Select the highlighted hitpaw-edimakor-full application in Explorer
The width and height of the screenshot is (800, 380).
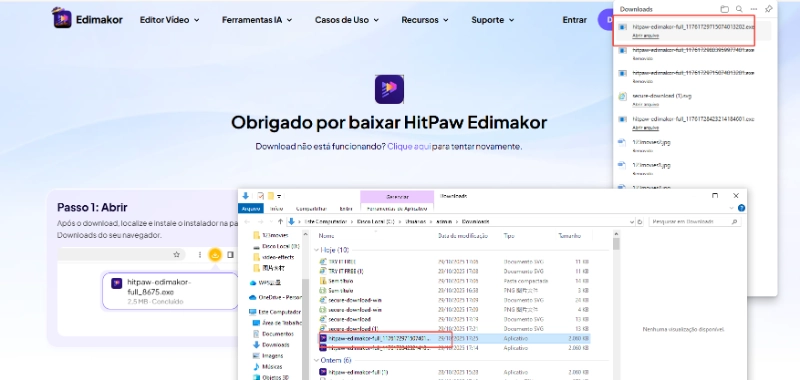point(454,338)
